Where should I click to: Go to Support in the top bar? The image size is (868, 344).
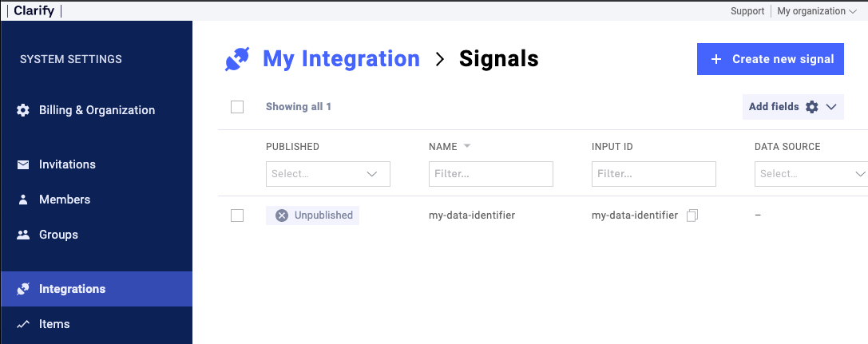[747, 11]
